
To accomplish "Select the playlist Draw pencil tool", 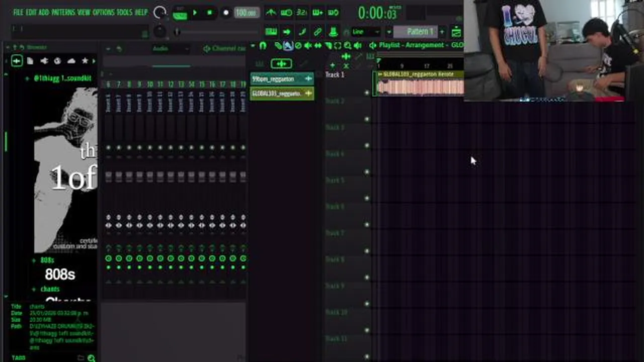I will 278,46.
